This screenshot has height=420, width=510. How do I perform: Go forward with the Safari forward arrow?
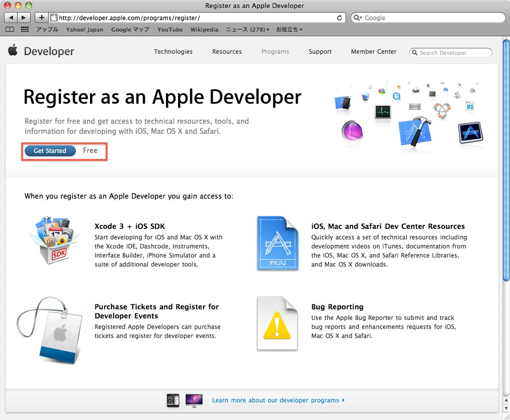point(24,18)
